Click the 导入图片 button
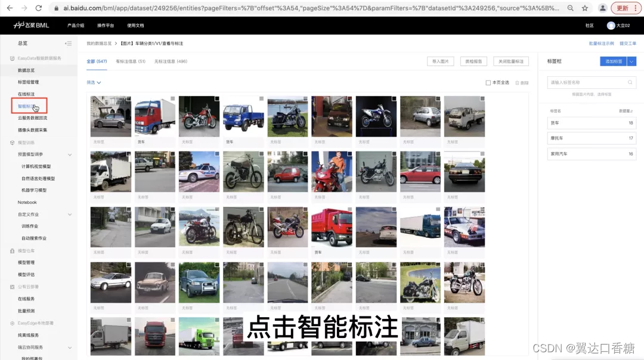644x360 pixels. pyautogui.click(x=440, y=61)
